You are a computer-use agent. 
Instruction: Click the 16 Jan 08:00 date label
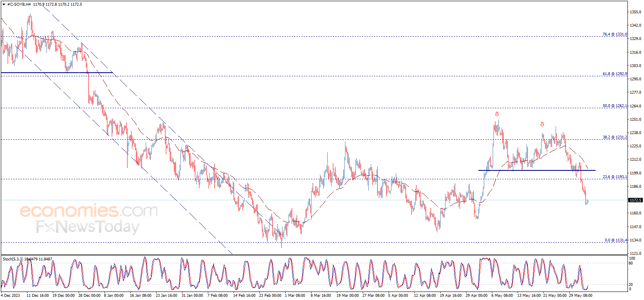coord(141,296)
